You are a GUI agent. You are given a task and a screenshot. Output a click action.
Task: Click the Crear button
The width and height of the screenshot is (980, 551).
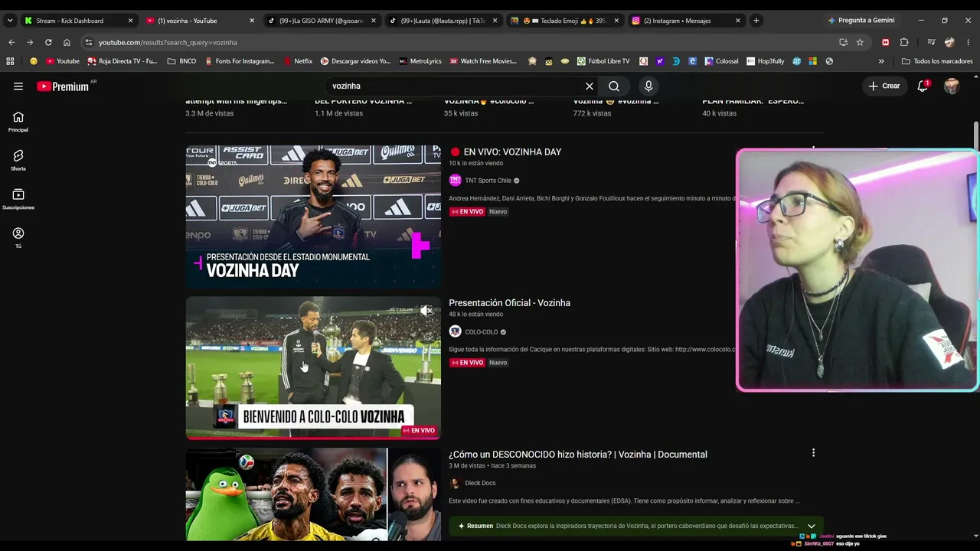pos(884,86)
